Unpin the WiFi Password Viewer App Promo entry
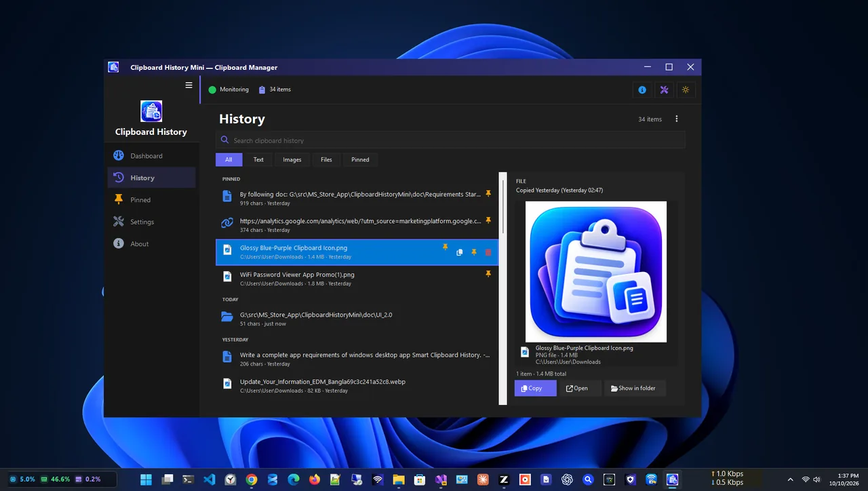This screenshot has width=868, height=491. click(x=488, y=274)
